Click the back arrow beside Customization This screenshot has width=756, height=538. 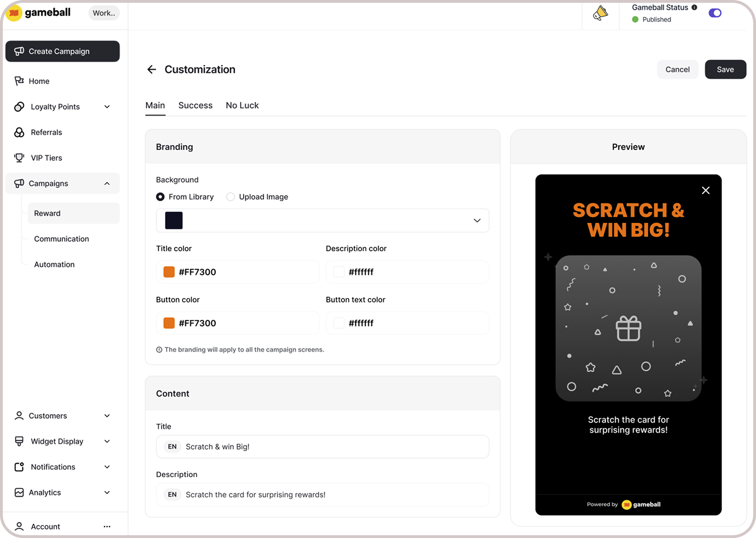point(152,70)
